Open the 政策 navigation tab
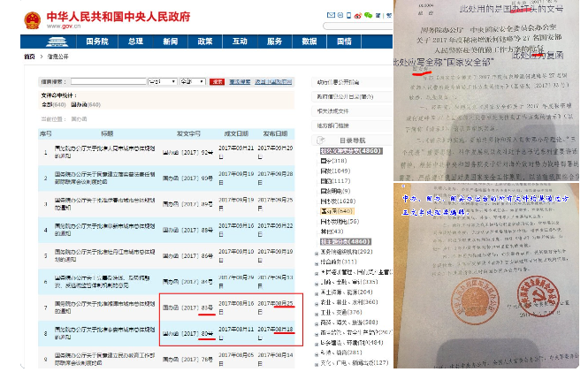 click(x=204, y=42)
